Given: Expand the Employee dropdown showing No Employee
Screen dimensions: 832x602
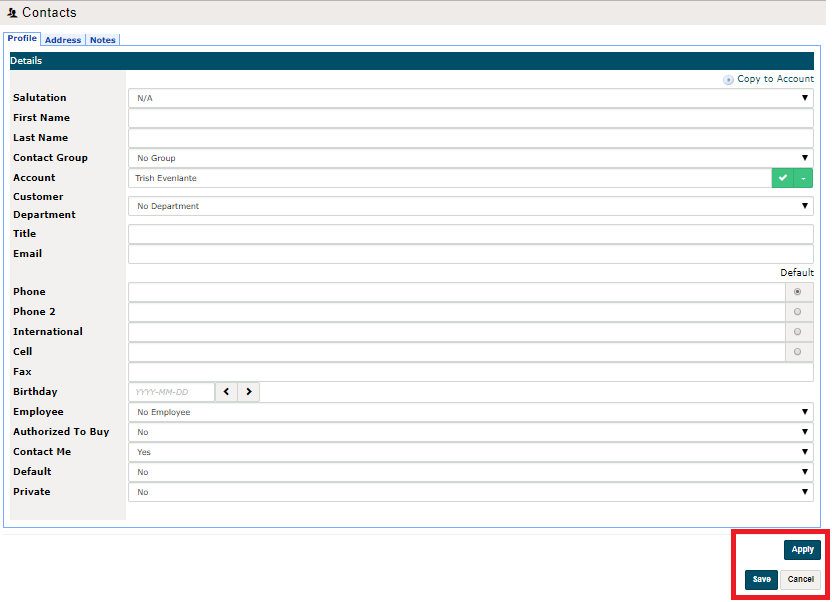Looking at the screenshot, I should pos(805,411).
